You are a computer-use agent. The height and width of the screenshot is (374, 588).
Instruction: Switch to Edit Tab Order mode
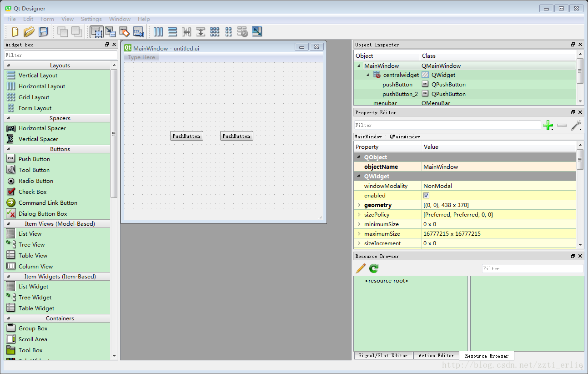point(138,32)
